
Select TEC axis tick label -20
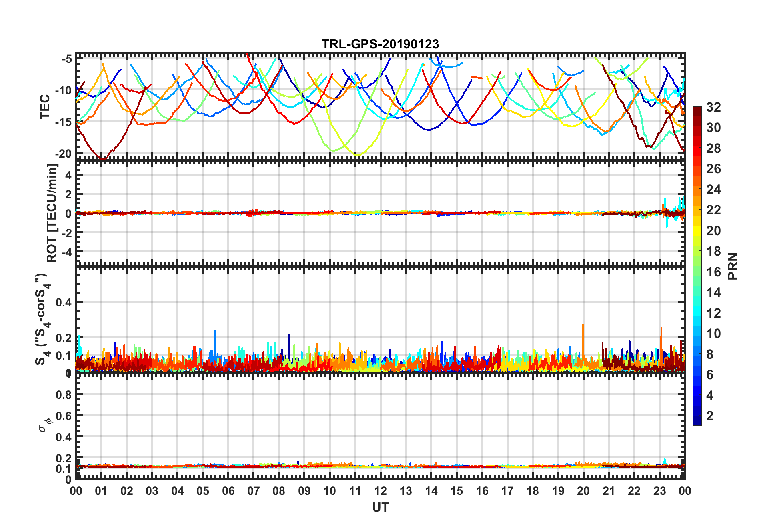(x=63, y=154)
